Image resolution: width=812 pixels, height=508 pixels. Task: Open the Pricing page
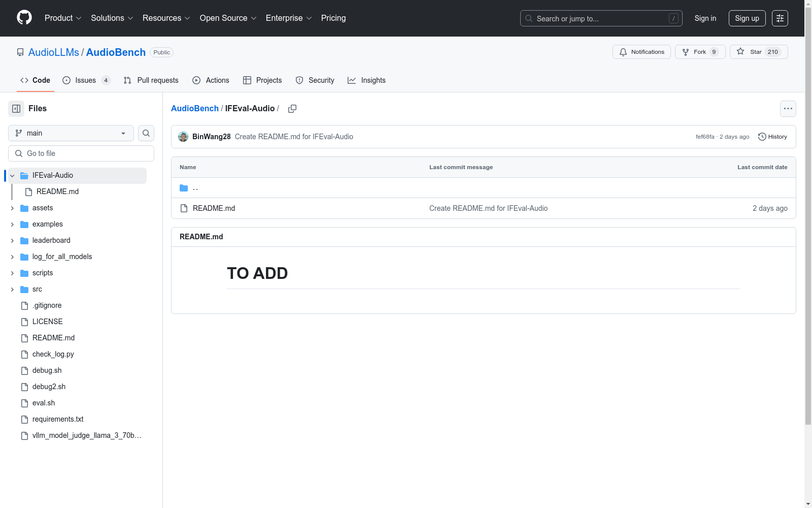click(x=333, y=18)
